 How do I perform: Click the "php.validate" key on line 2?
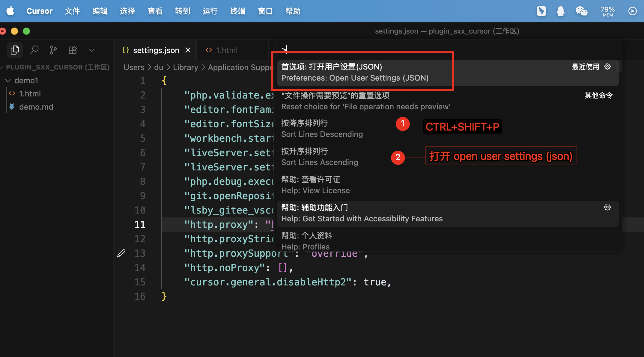(x=228, y=95)
